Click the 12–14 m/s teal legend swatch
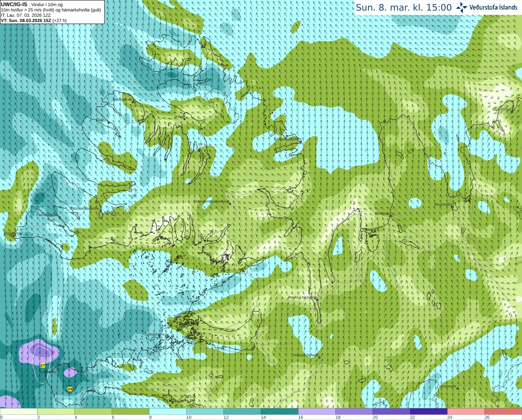The height and width of the screenshot is (420, 522). pyautogui.click(x=242, y=411)
